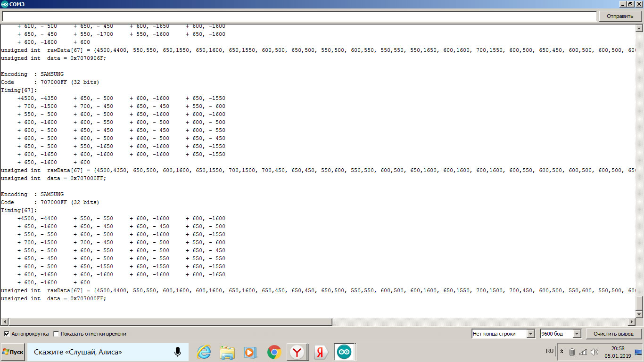Switch the RU input language indicator

pyautogui.click(x=550, y=351)
